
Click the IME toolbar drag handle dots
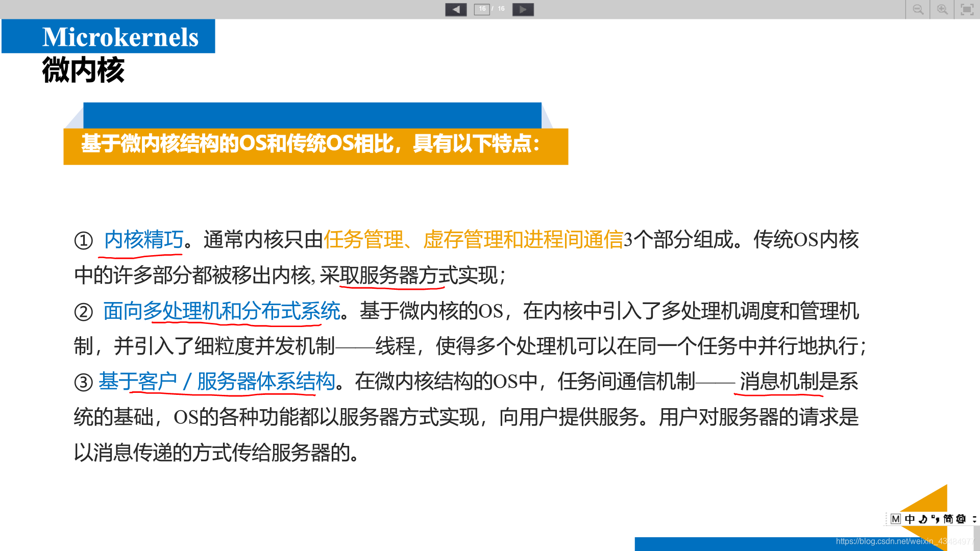coord(886,519)
